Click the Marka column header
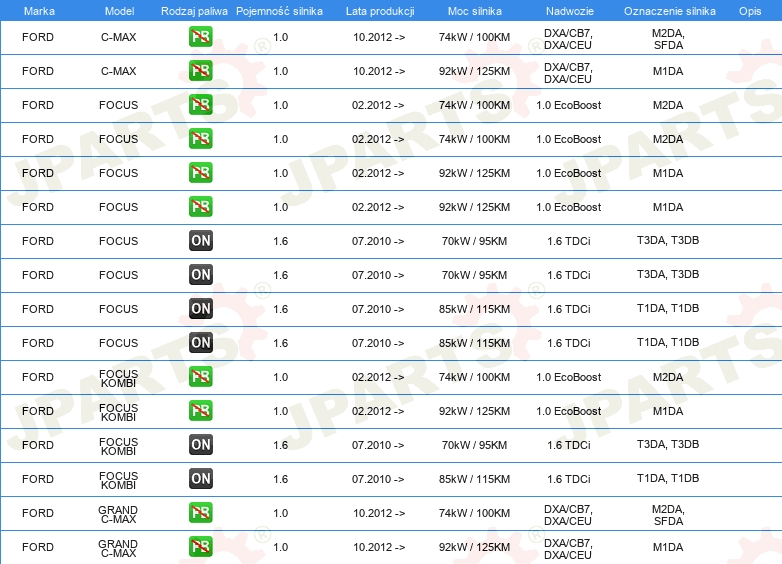The width and height of the screenshot is (782, 564). point(39,11)
